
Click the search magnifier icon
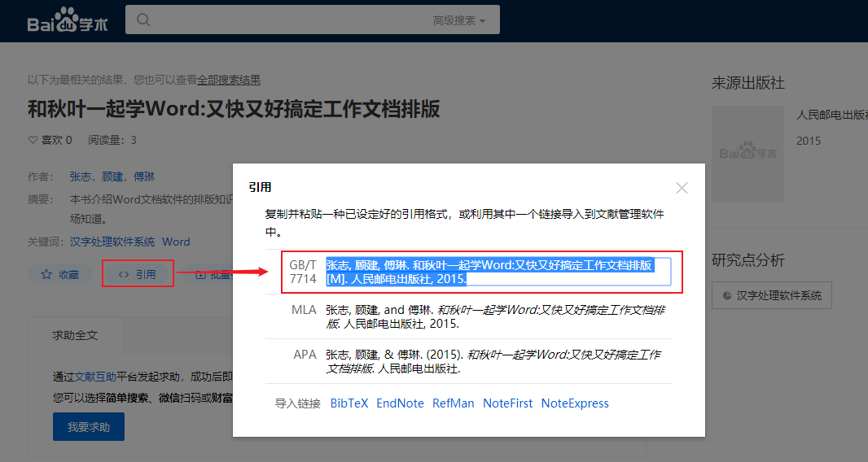click(x=143, y=20)
